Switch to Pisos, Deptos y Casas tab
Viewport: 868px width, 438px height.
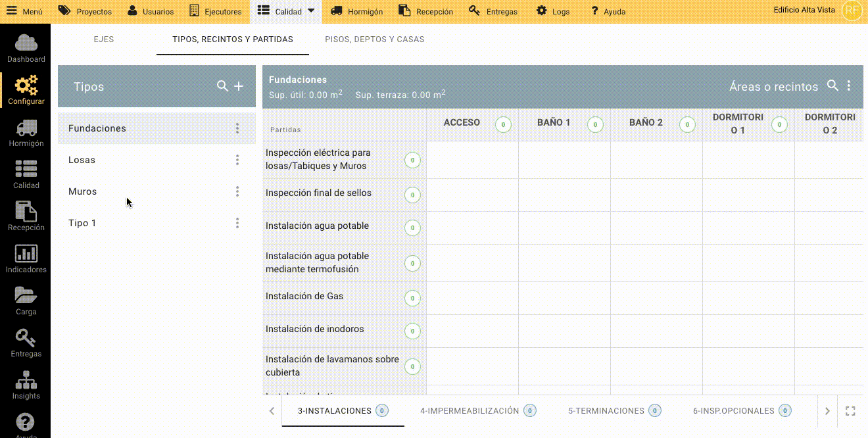(x=374, y=39)
